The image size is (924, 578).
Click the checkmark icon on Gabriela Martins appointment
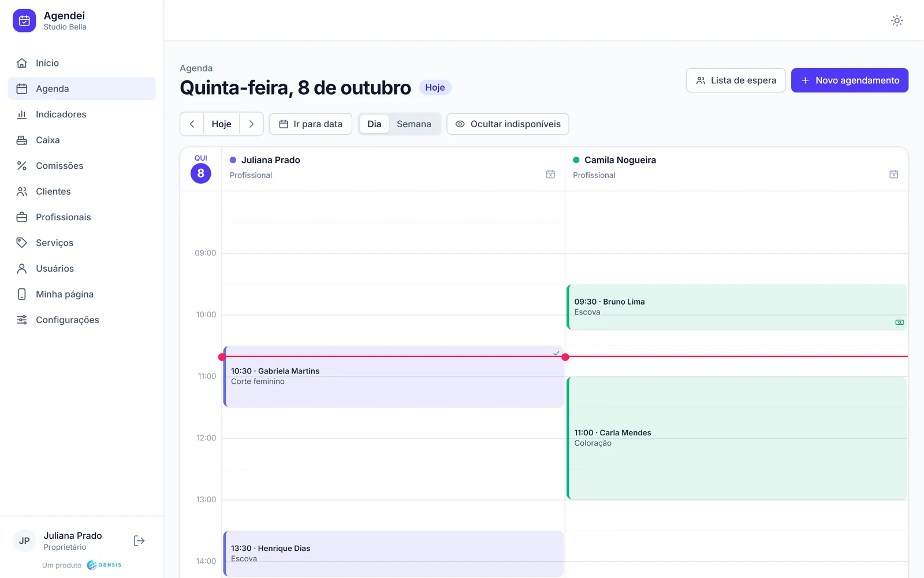556,353
